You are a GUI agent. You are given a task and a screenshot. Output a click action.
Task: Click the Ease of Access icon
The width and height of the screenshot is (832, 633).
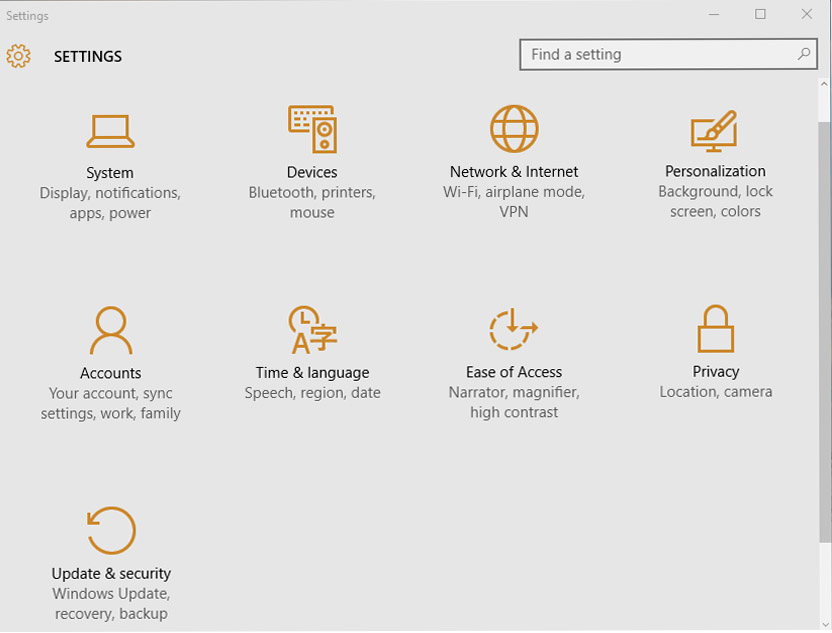point(514,330)
